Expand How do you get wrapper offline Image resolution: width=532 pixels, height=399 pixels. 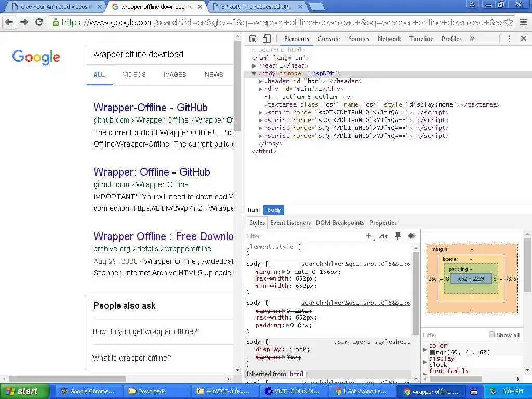click(x=145, y=331)
